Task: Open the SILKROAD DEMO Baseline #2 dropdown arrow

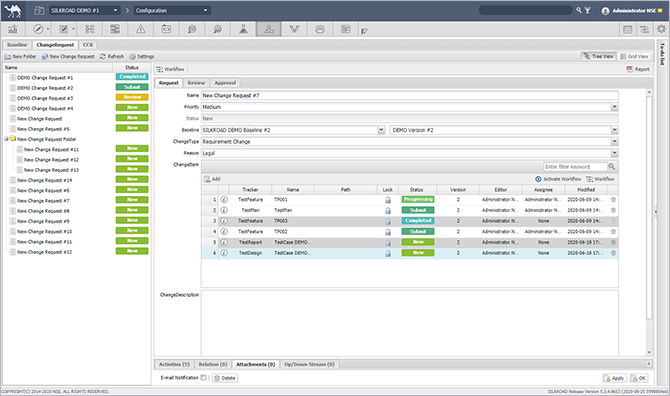Action: [x=381, y=130]
